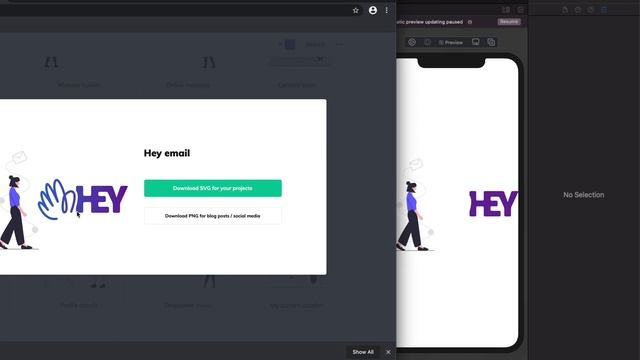The width and height of the screenshot is (640, 360).
Task: Click the live preview icon in canvas toolbar
Action: 412,42
